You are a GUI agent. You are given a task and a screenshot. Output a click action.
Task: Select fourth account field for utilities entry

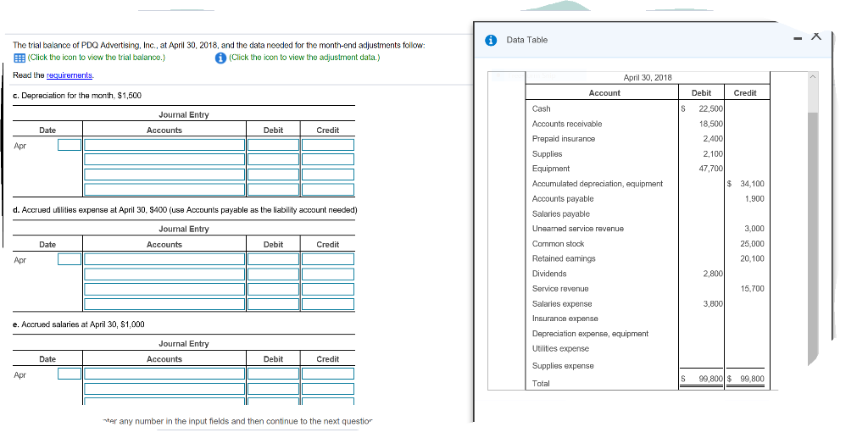tap(164, 304)
